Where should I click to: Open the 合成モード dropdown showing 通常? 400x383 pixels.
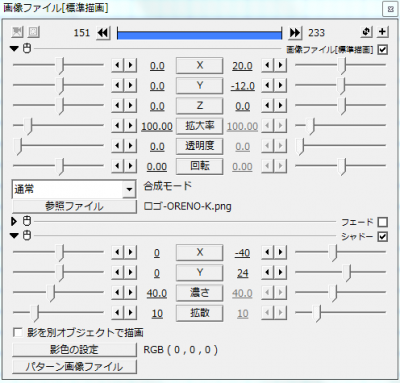click(x=74, y=189)
